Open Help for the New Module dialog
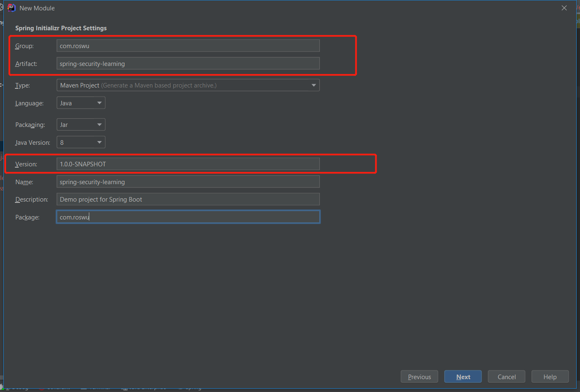This screenshot has height=392, width=580. 550,376
